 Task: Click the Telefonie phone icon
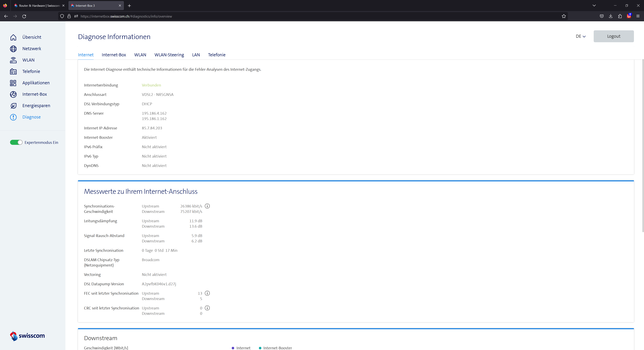point(13,71)
